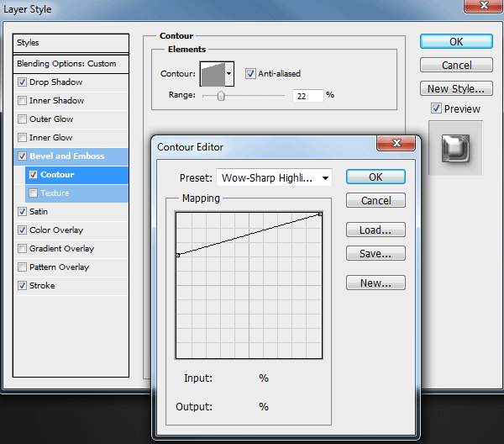
Task: Select the Color Overlay style label
Action: click(56, 230)
